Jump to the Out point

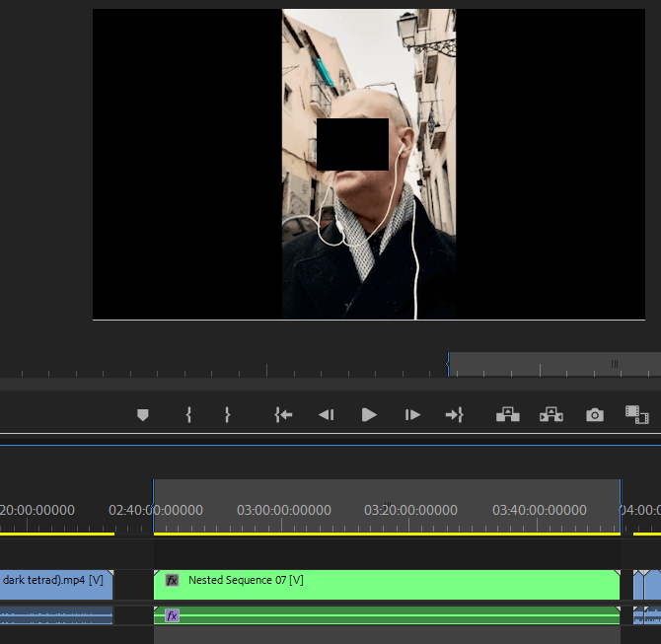[454, 415]
